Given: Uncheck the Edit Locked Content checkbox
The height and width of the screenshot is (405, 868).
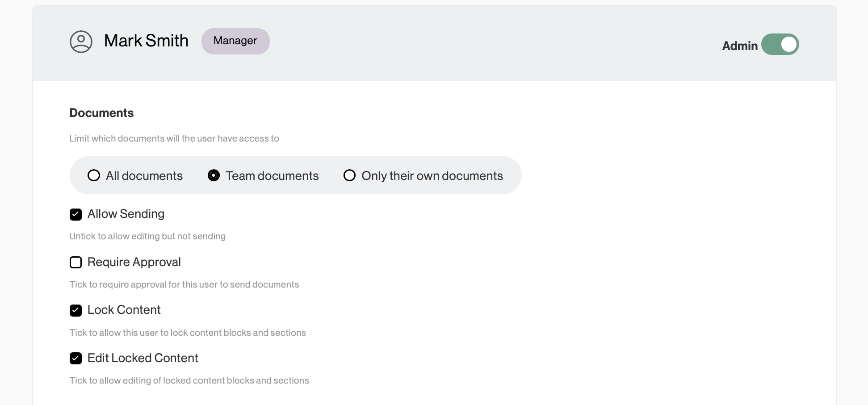Looking at the screenshot, I should 75,358.
